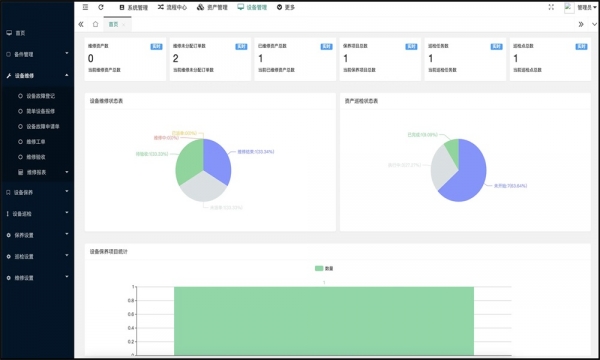Image resolution: width=600 pixels, height=360 pixels.
Task: Click the 资产巡检状态表 panel title
Action: tap(361, 101)
